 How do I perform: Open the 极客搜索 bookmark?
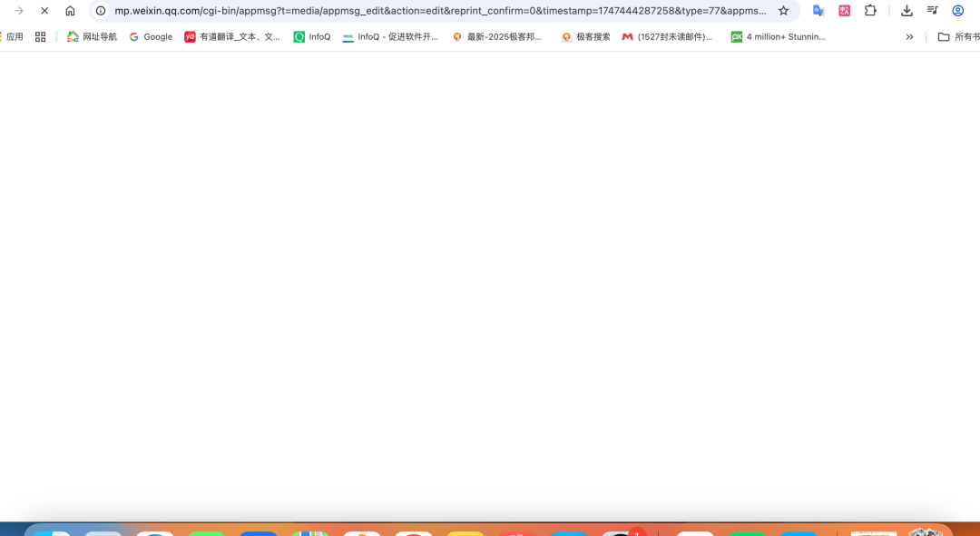click(x=585, y=37)
